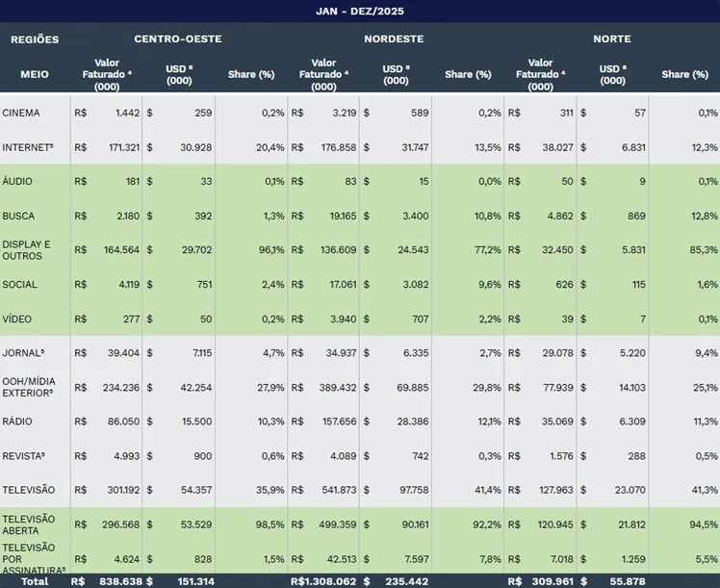The image size is (720, 588).
Task: Select the CINEMA row label
Action: point(21,113)
